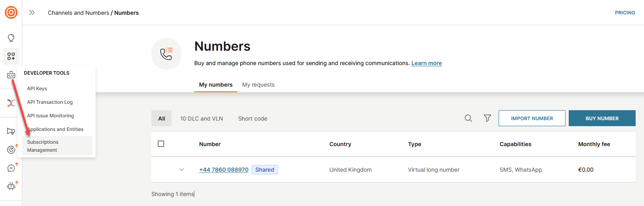
Task: Open the chat bubble icon in sidebar
Action: click(x=11, y=168)
